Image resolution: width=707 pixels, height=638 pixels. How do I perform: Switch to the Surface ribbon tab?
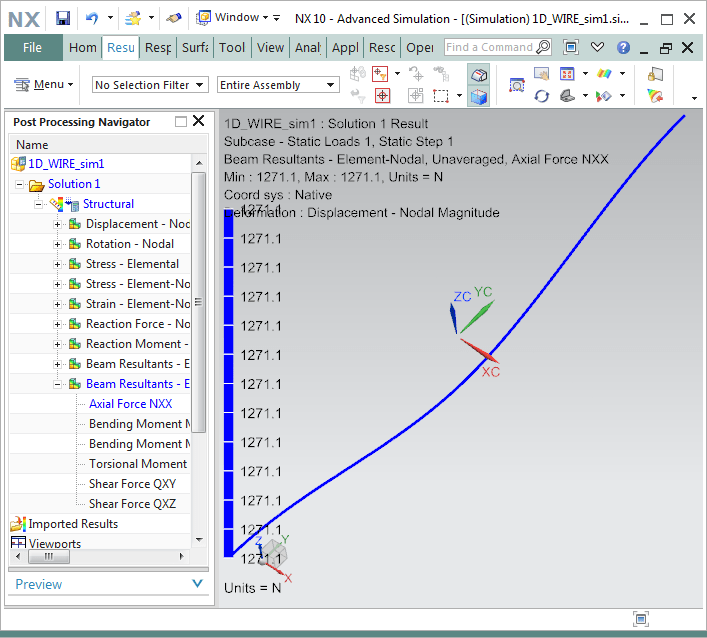(x=195, y=47)
